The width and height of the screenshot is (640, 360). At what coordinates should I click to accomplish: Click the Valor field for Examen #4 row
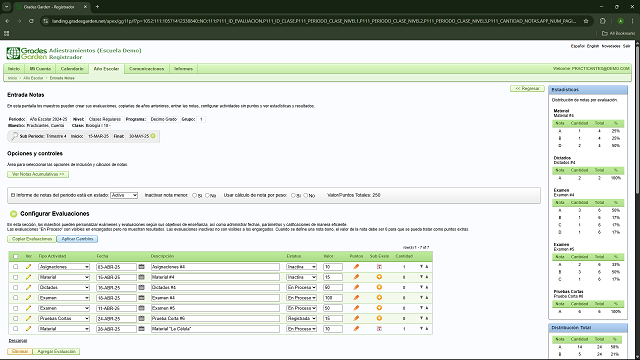[332, 298]
